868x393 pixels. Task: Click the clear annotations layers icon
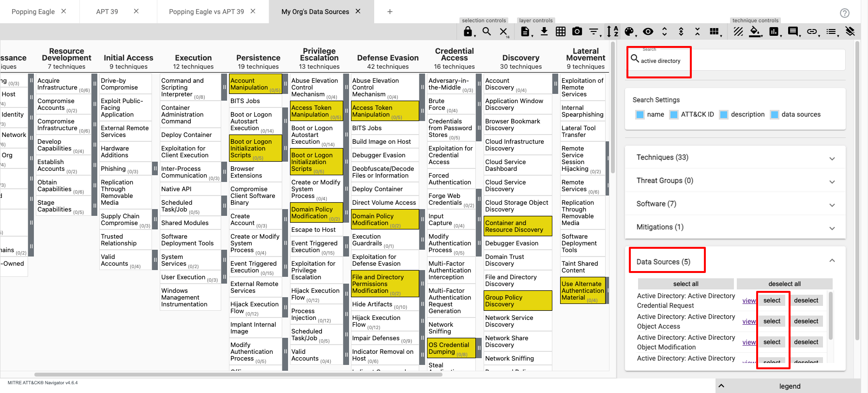[x=850, y=31]
